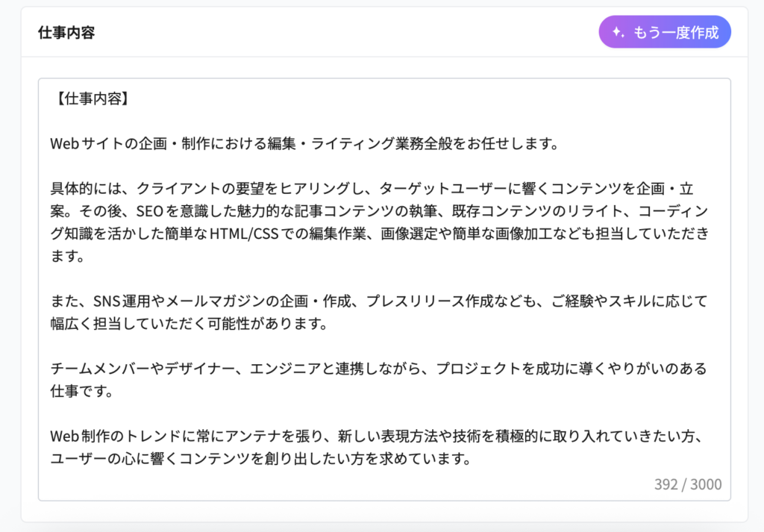Click the line starting with 案。その後、SEO
Viewport: 764px width, 532px height.
click(x=373, y=210)
